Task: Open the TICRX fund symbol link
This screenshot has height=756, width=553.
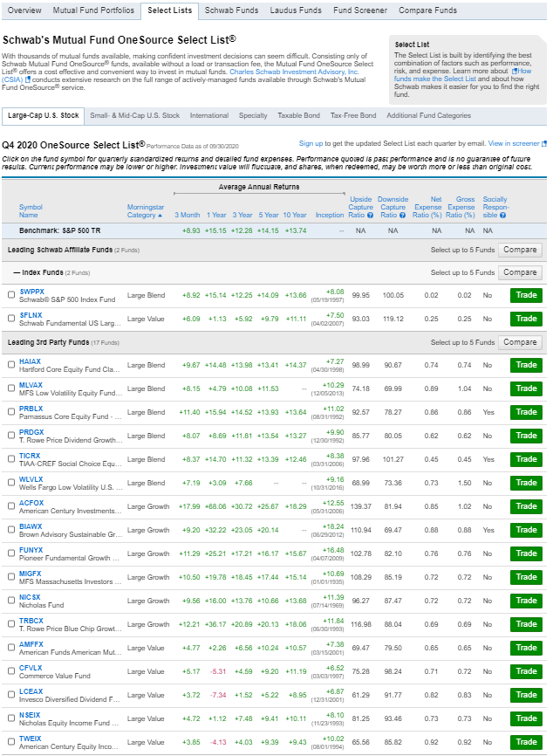Action: (x=30, y=456)
